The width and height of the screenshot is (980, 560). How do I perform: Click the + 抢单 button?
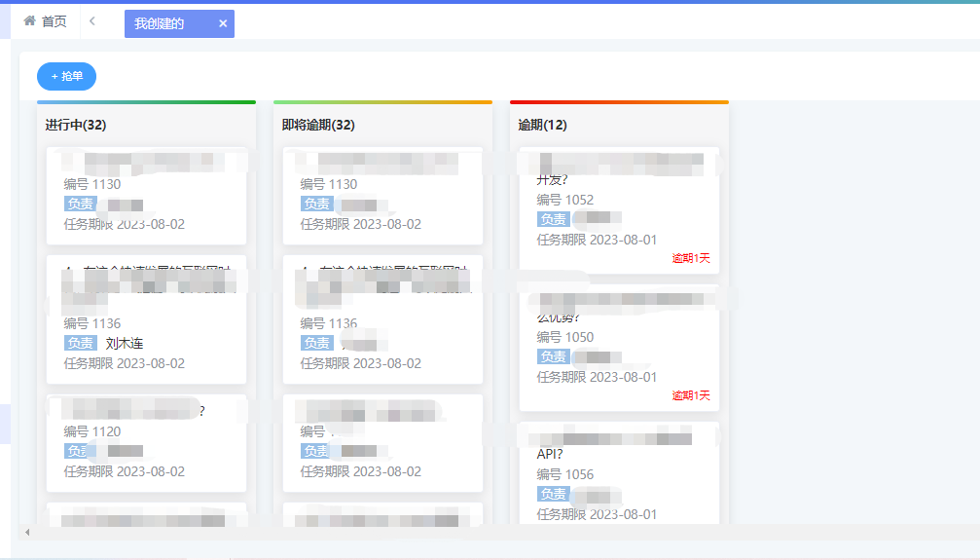click(x=66, y=76)
